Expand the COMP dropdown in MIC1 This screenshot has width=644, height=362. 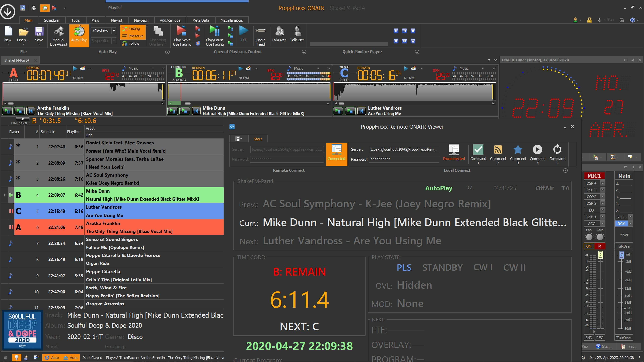[603, 197]
